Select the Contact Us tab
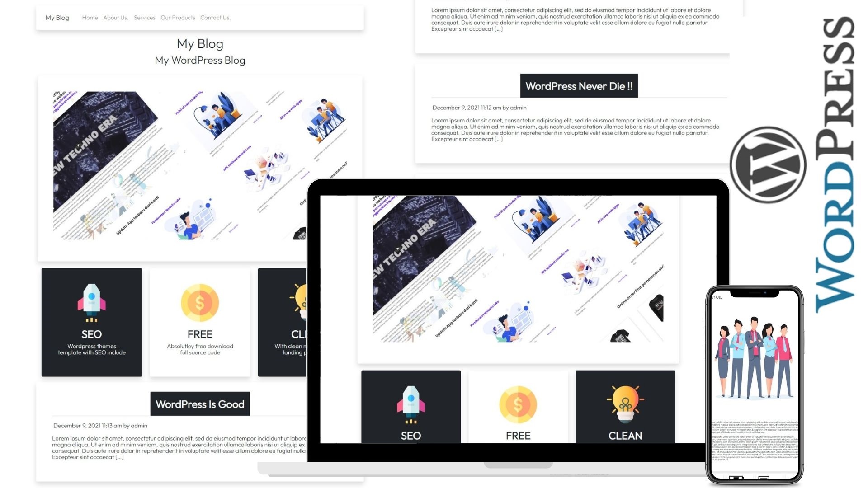This screenshot has height=488, width=868. pyautogui.click(x=215, y=17)
